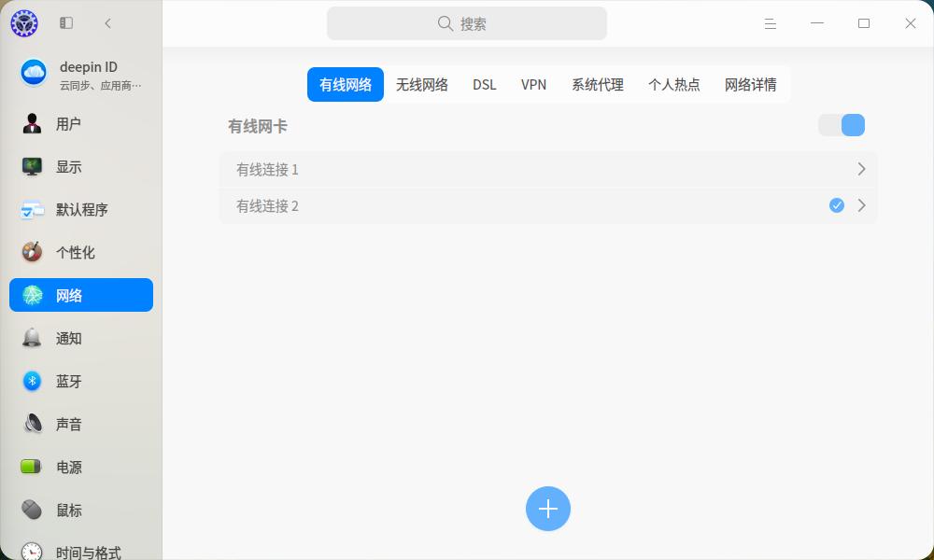
Task: Open the main menu hamburger icon
Action: pos(771,23)
